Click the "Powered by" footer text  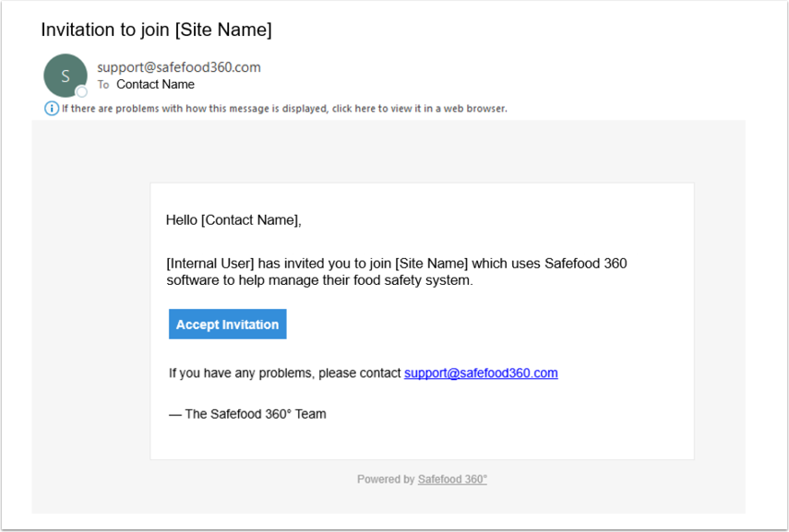click(x=386, y=479)
